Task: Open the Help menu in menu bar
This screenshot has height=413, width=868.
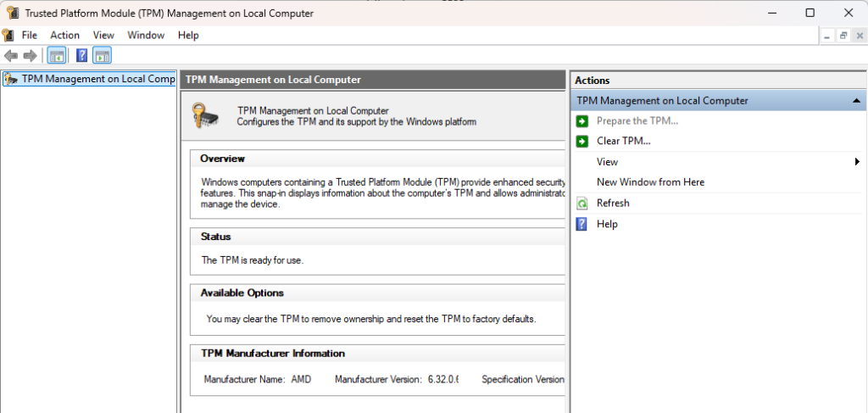Action: pos(188,35)
